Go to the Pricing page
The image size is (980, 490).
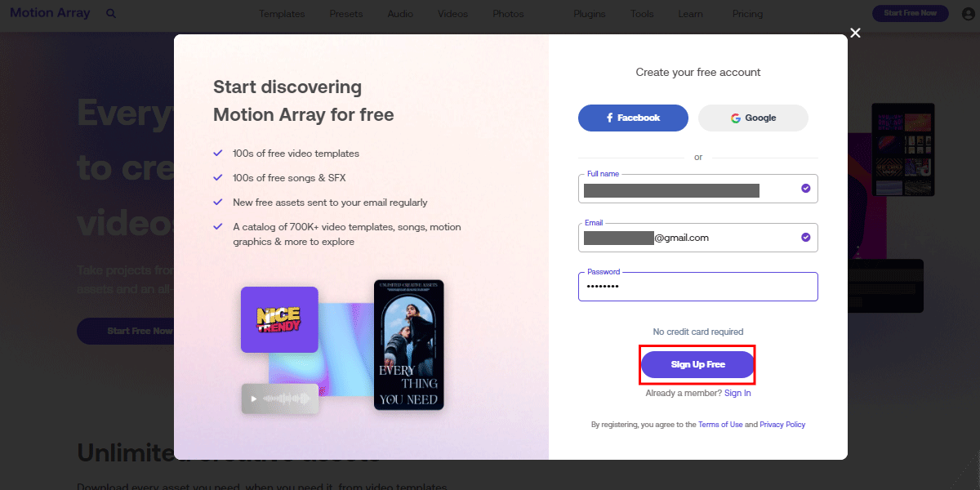tap(747, 14)
